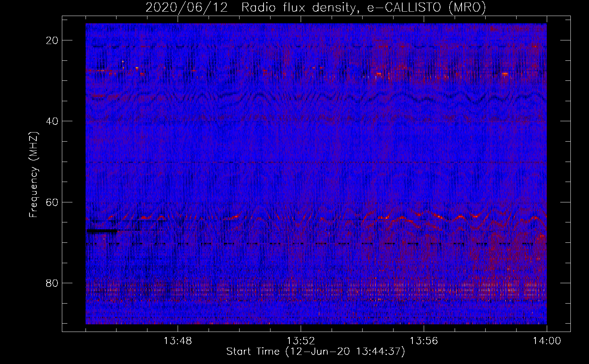Select the 14:00 time tick label

click(x=547, y=341)
